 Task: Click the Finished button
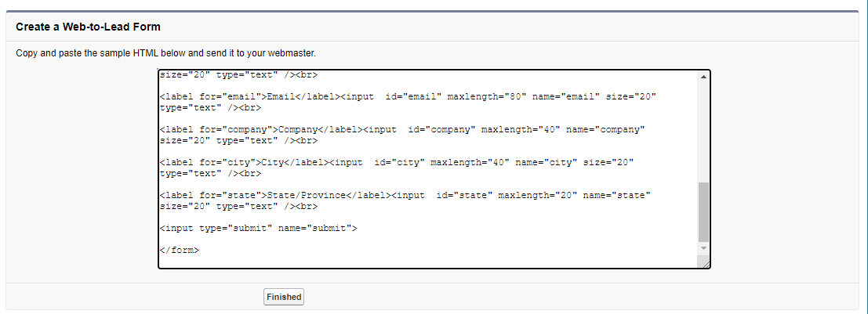point(283,298)
